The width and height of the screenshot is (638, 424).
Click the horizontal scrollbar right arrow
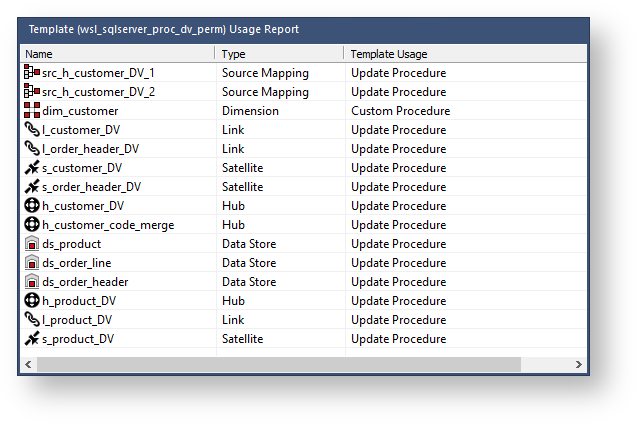(579, 364)
